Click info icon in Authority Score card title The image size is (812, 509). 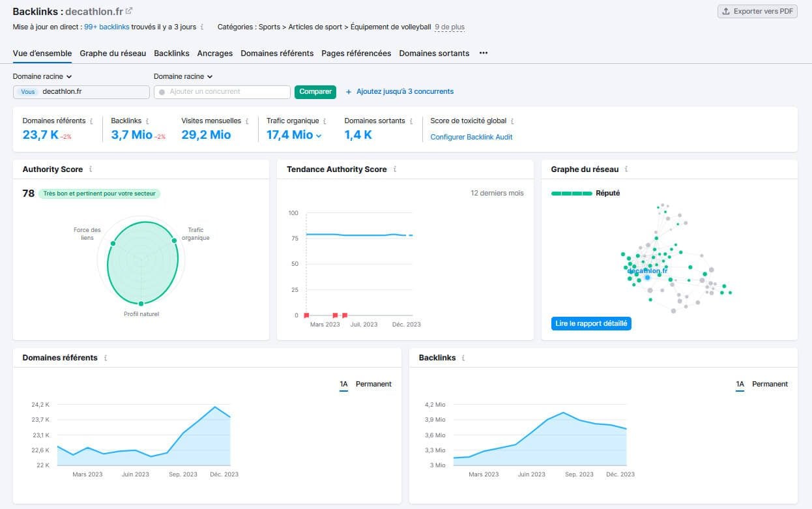click(x=91, y=169)
